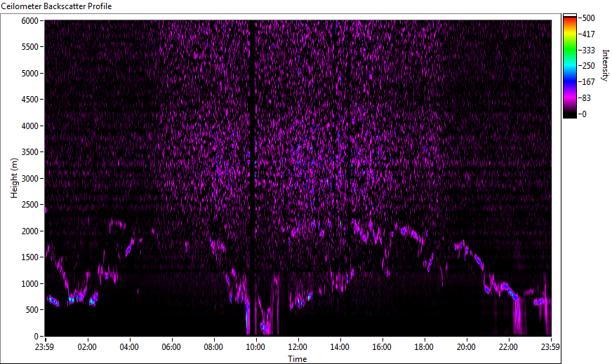Click the 22:00 time tick label
Screen dimensions: 612x364
pos(509,347)
